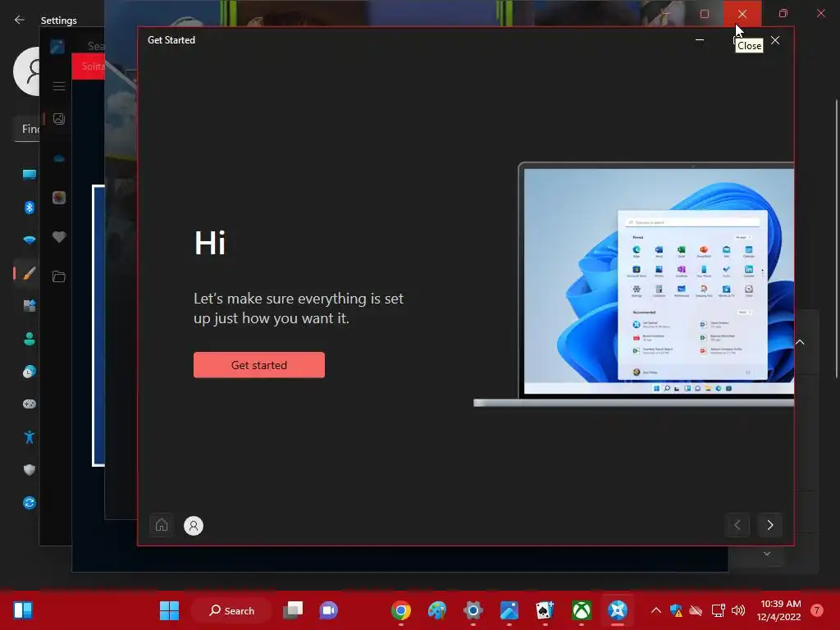Click the vertical scrollbar on right edge
The image size is (840, 630).
pyautogui.click(x=836, y=239)
